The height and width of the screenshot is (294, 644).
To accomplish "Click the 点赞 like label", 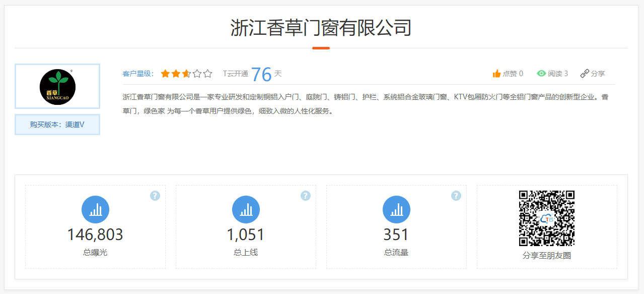I will (510, 74).
